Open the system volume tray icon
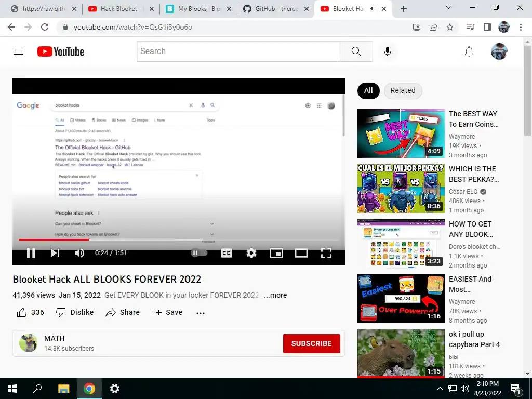The image size is (532, 399). click(x=465, y=389)
